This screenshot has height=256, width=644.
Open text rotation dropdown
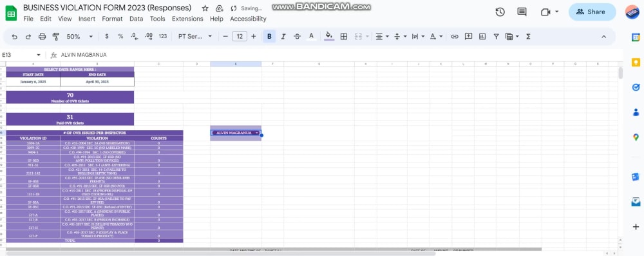click(436, 36)
